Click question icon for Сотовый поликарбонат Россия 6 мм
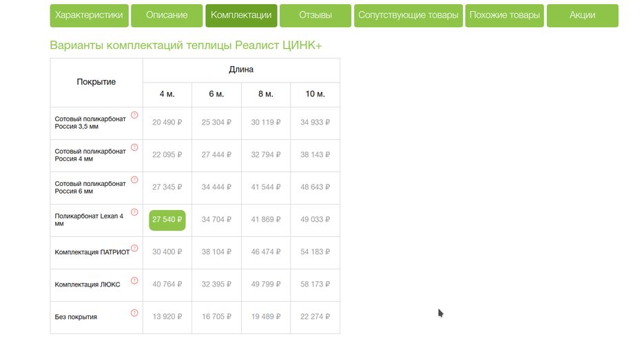The image size is (644, 352). (x=134, y=180)
